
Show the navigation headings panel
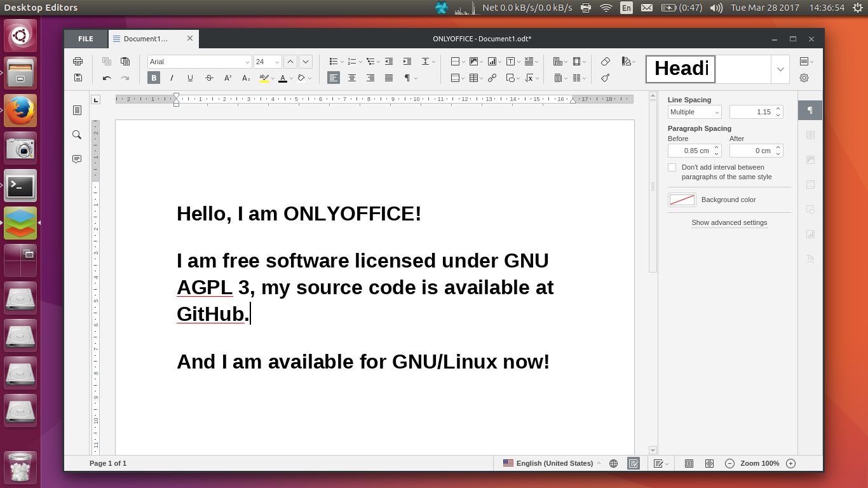click(77, 110)
